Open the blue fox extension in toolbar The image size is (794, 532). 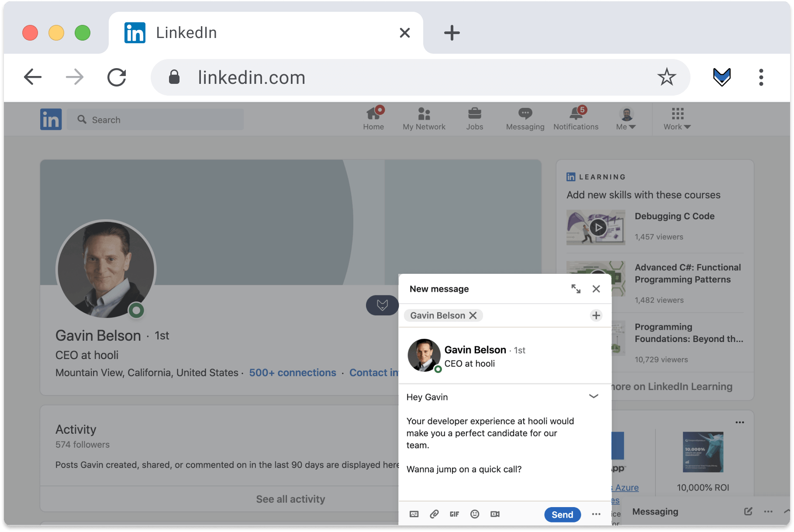tap(722, 77)
